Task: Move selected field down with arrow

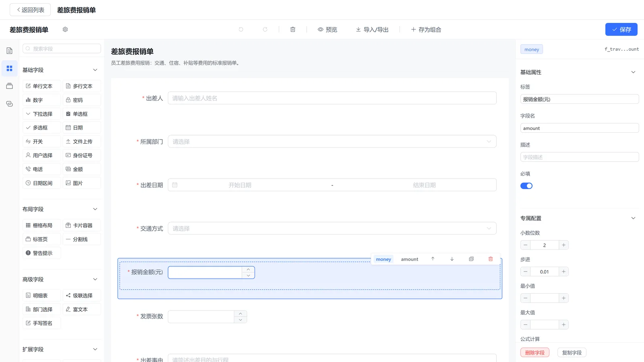Action: pyautogui.click(x=452, y=259)
